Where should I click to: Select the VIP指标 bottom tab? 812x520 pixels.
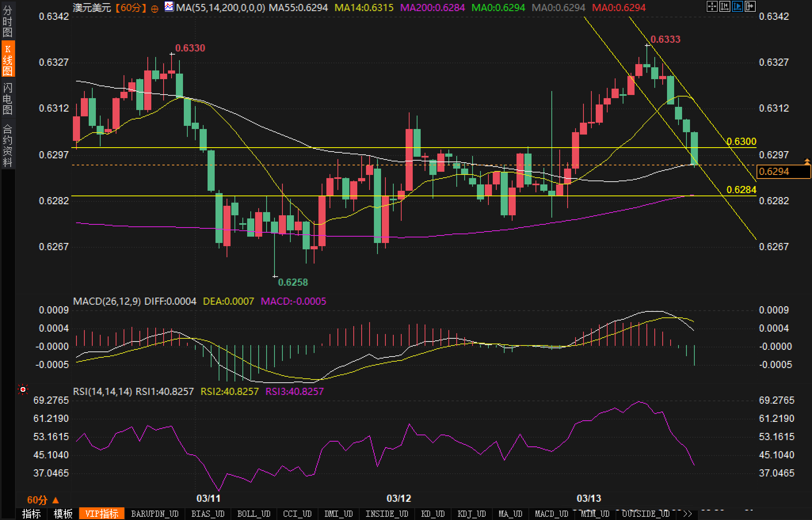tap(102, 514)
